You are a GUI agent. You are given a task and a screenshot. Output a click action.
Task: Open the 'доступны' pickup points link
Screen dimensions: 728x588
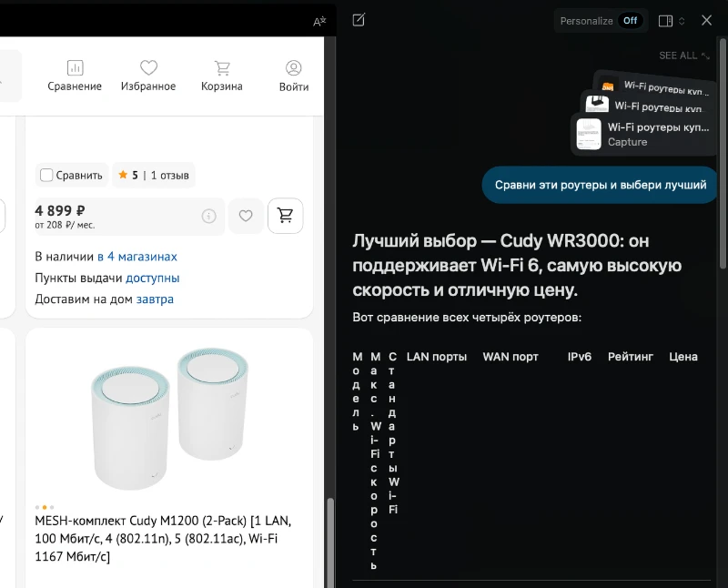(153, 278)
